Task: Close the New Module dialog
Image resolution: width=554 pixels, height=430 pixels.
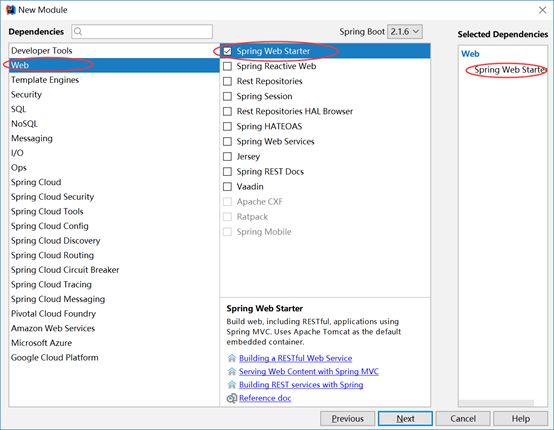Action: coord(542,10)
